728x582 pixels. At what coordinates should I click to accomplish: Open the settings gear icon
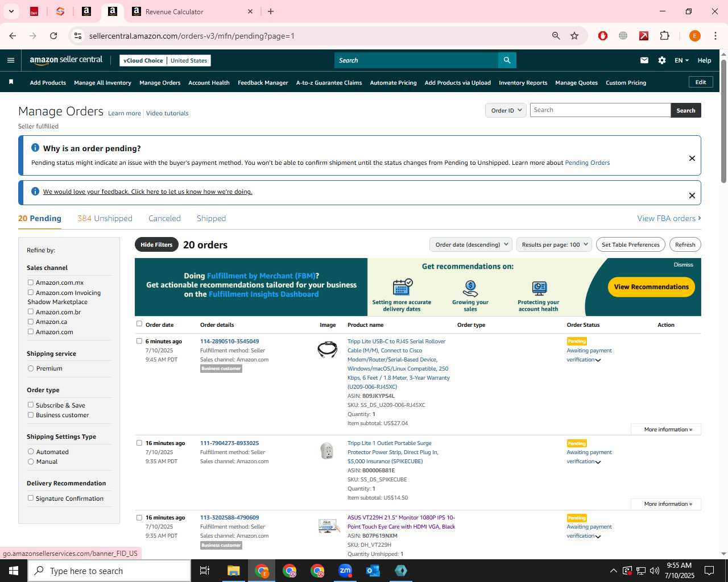pyautogui.click(x=662, y=60)
